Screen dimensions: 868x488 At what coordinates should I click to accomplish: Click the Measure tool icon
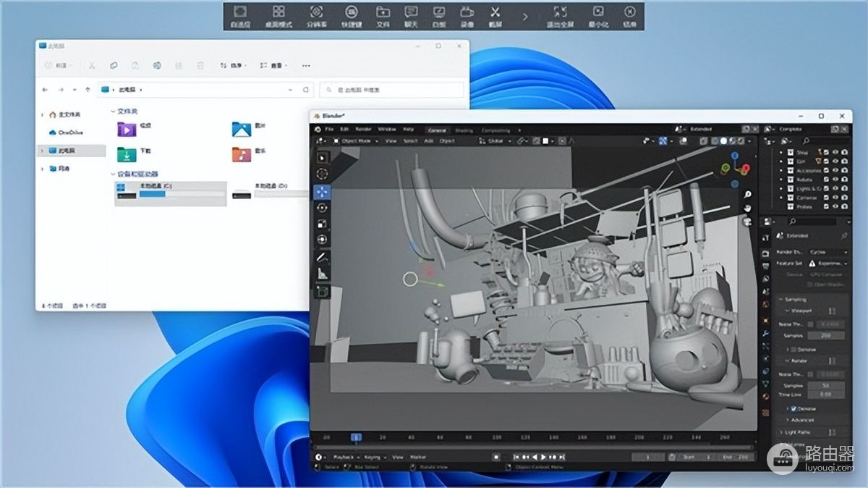pyautogui.click(x=322, y=274)
